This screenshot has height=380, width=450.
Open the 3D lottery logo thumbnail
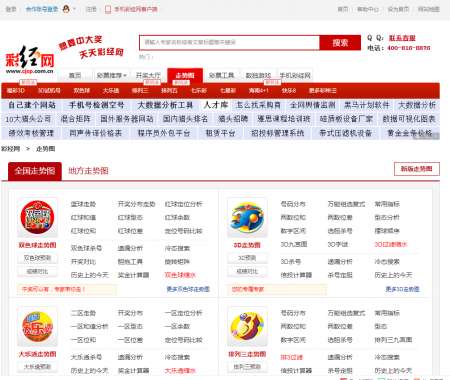click(x=247, y=217)
